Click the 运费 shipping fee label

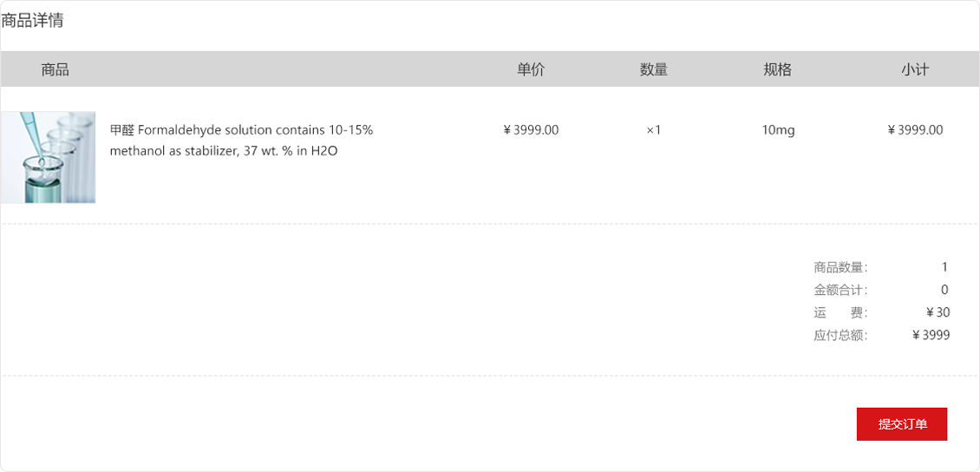click(x=840, y=312)
